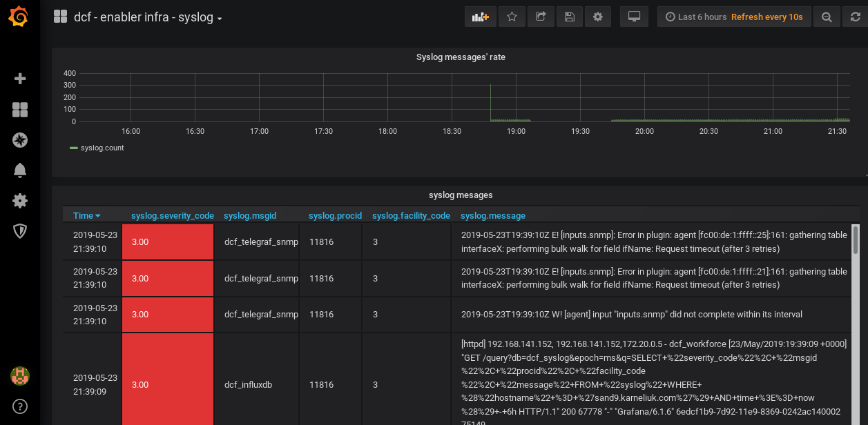Image resolution: width=868 pixels, height=425 pixels.
Task: Save the dashboard with disk icon
Action: 569,17
